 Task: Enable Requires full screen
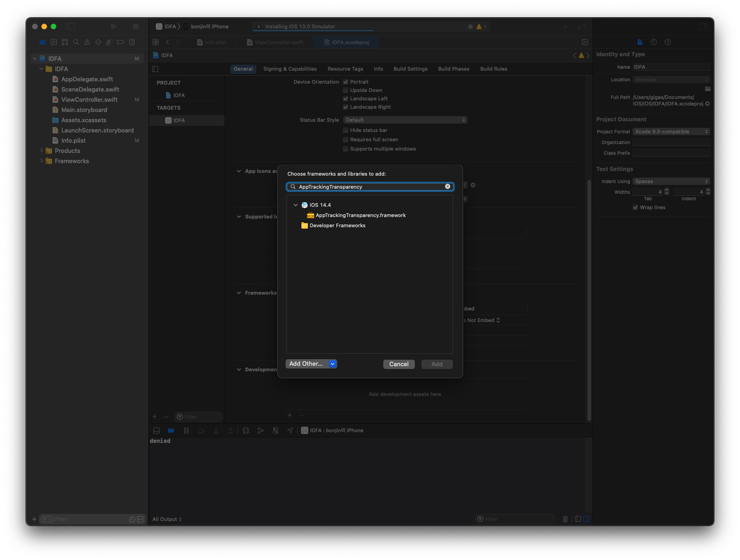(346, 139)
